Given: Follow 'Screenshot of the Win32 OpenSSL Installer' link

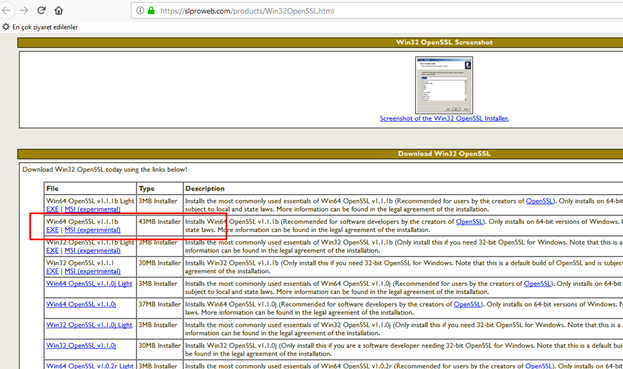Looking at the screenshot, I should point(444,118).
